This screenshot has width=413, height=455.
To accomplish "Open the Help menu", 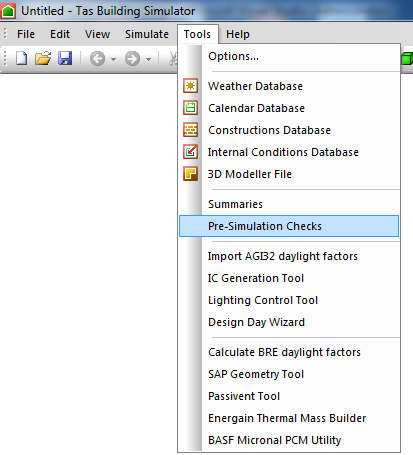I will coord(238,34).
